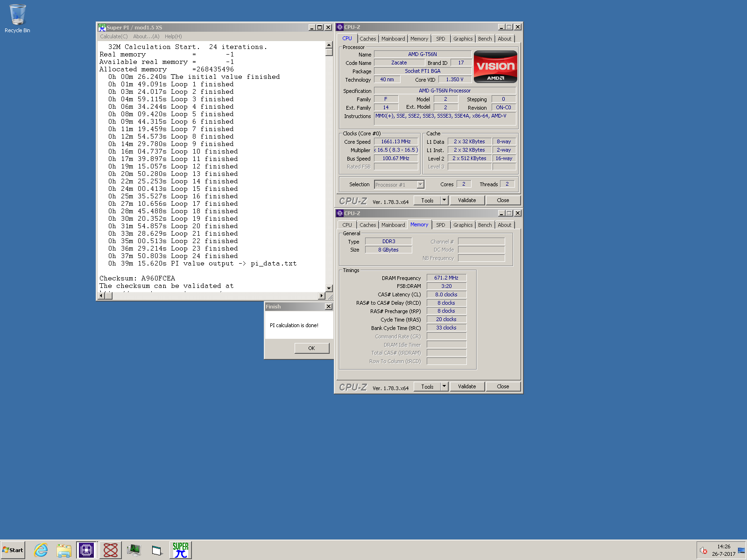Click Tools button in bottom CPU-Z window
Screen dimensions: 747x560
427,386
